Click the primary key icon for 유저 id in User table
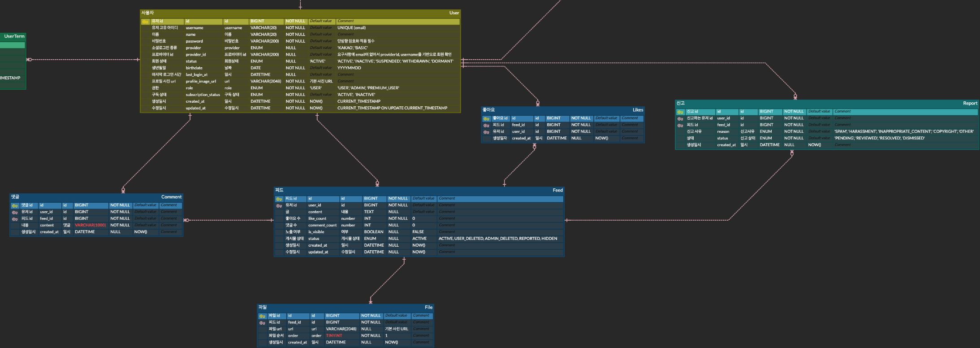The height and width of the screenshot is (348, 980). (145, 22)
